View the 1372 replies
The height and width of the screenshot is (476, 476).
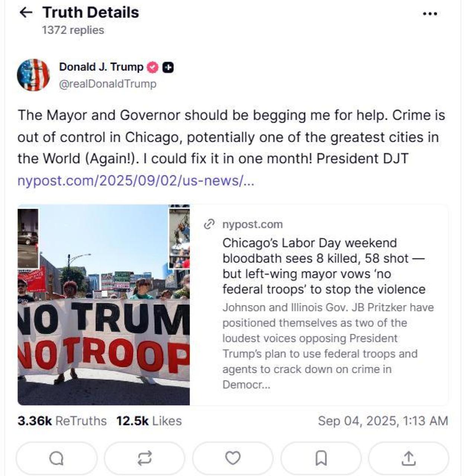[73, 30]
